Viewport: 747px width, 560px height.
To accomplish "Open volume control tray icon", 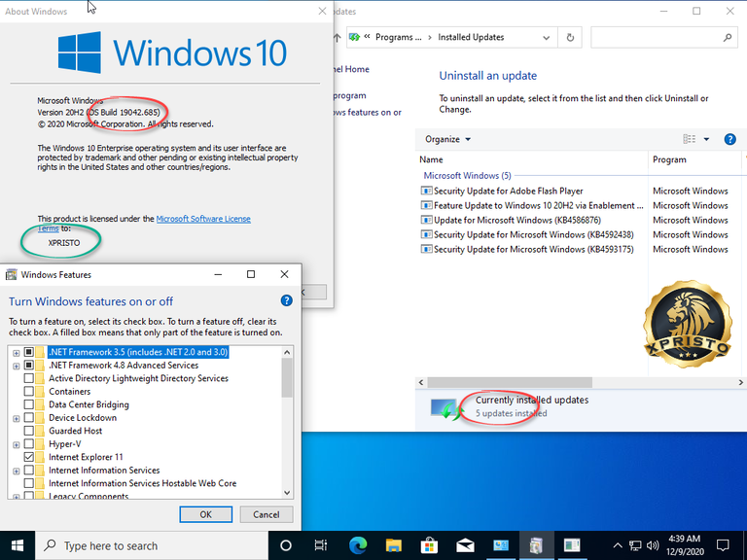I will (x=653, y=545).
